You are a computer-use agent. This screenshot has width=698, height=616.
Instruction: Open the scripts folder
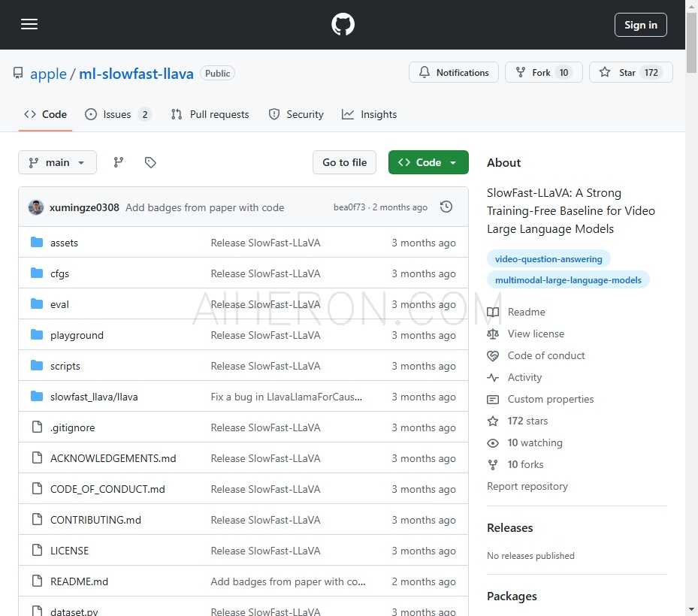pyautogui.click(x=65, y=366)
